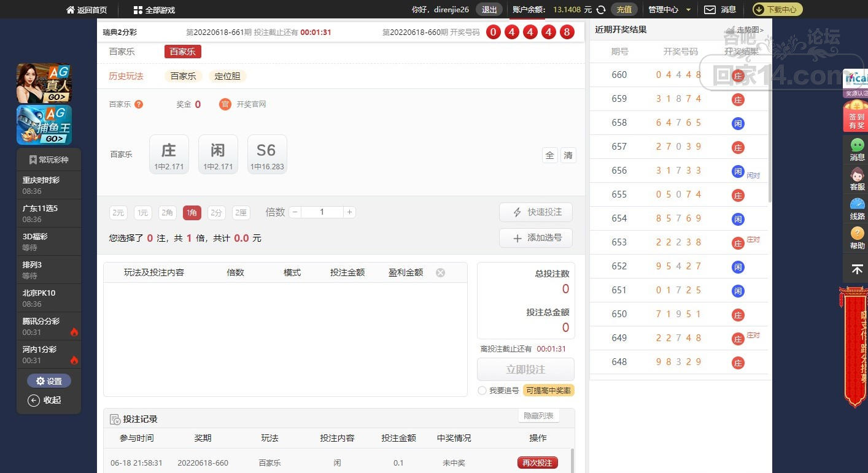Select the 闲 player bet option

[218, 154]
